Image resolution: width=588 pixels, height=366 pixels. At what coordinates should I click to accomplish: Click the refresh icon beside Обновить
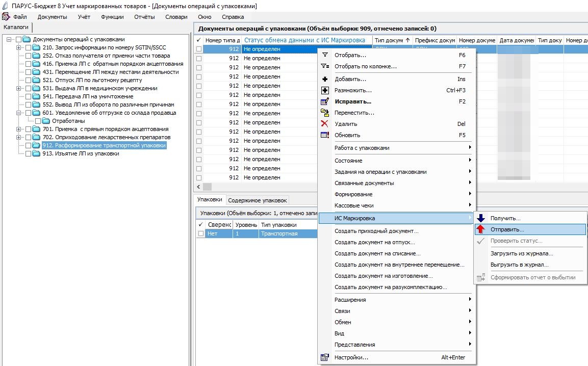325,135
